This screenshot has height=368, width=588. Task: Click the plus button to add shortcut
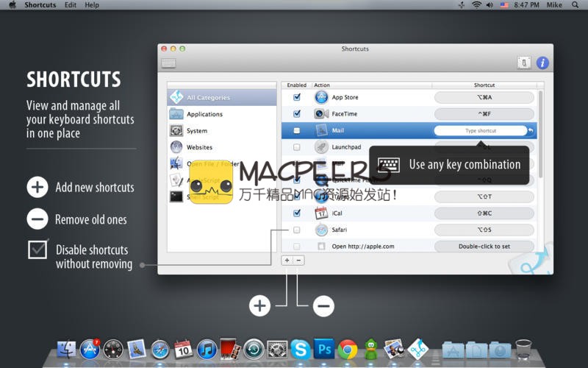coord(287,260)
